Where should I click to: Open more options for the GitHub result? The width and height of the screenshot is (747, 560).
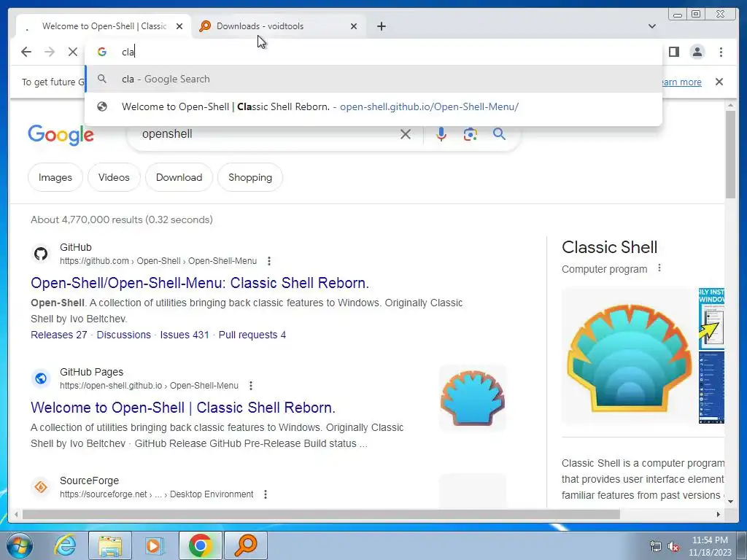269,261
